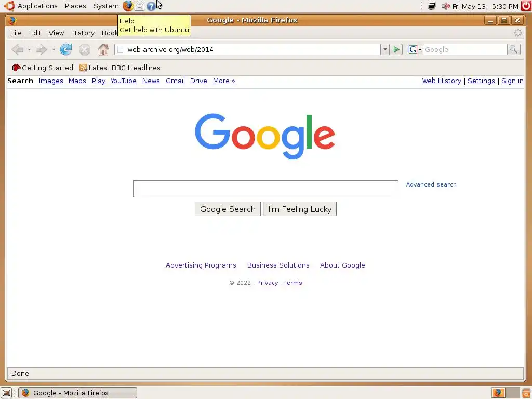532x399 pixels.
Task: Click the green Go arrow button
Action: [396, 49]
